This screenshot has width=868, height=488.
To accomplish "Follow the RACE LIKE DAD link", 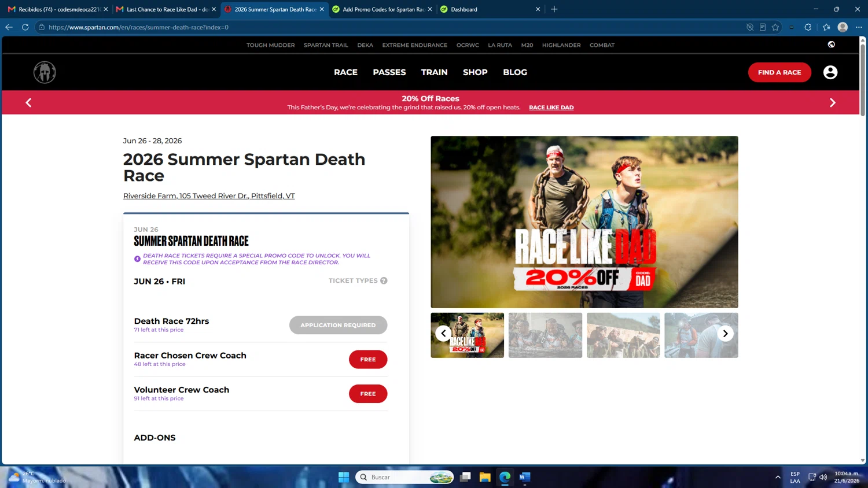I will (x=551, y=108).
